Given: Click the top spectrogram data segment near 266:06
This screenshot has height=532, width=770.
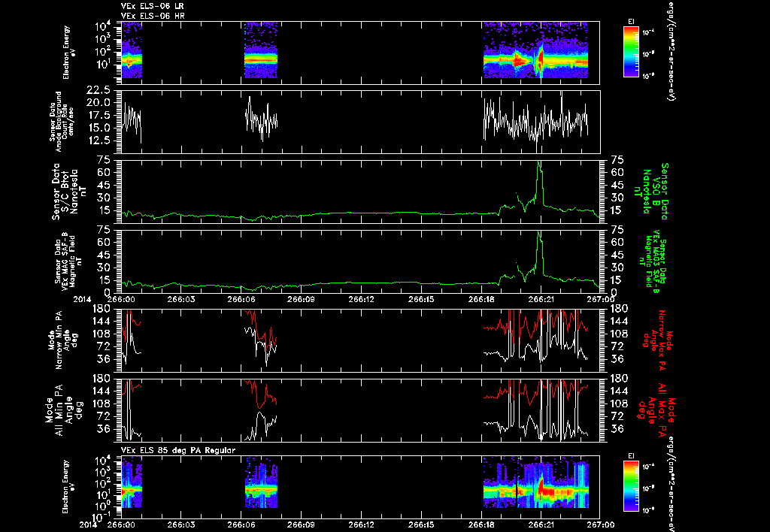Looking at the screenshot, I should [x=261, y=50].
